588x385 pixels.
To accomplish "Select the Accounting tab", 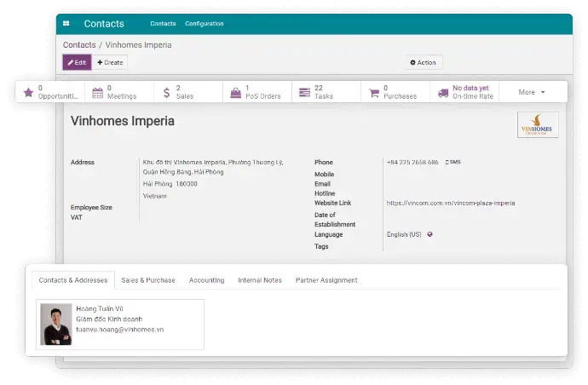I will [206, 280].
